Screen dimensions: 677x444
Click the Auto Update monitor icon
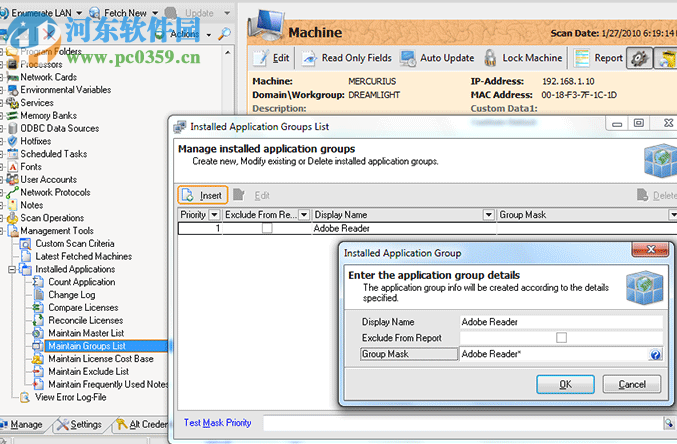(x=408, y=58)
